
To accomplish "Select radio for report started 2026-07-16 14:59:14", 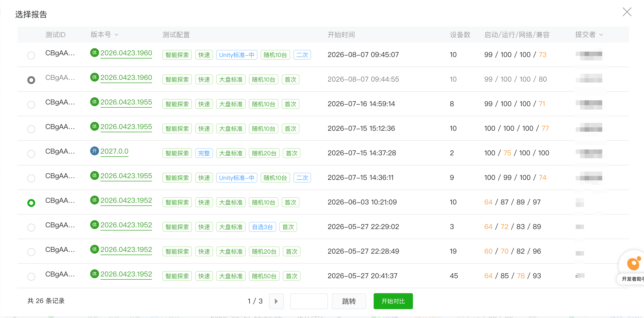I will (31, 104).
